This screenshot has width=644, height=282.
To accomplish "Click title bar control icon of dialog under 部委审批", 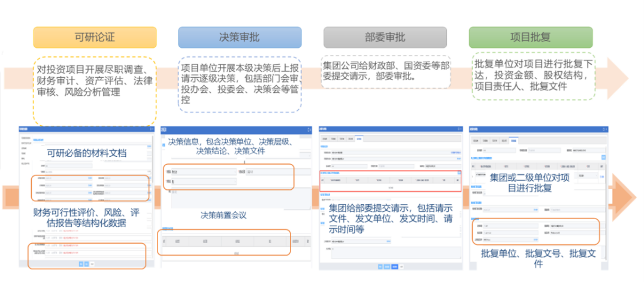I will [458, 129].
